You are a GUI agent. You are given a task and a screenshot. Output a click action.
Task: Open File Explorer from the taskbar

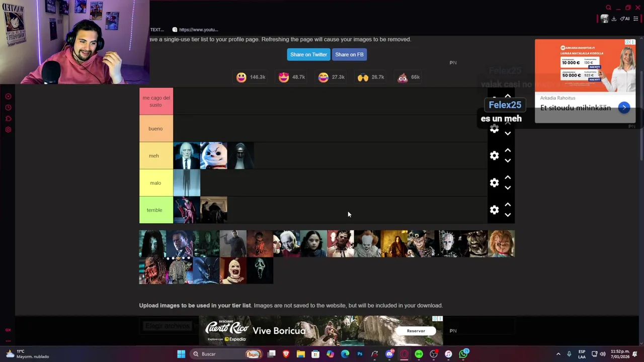point(301,354)
